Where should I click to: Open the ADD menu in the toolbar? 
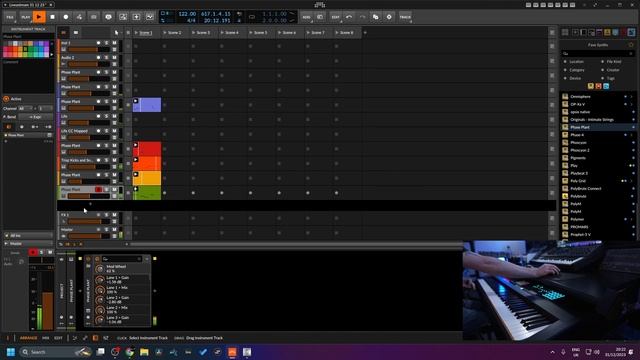click(307, 17)
